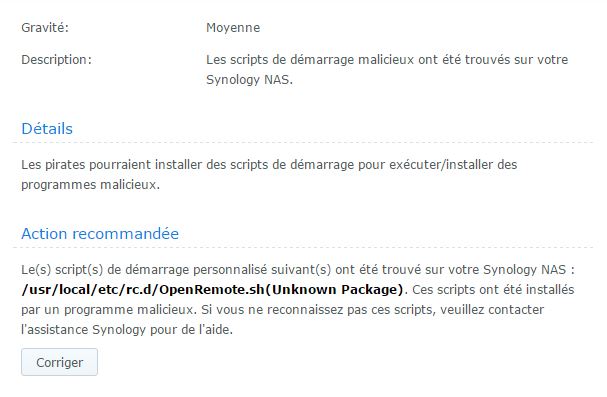Click the Gravité label
The image size is (607, 397).
point(45,28)
